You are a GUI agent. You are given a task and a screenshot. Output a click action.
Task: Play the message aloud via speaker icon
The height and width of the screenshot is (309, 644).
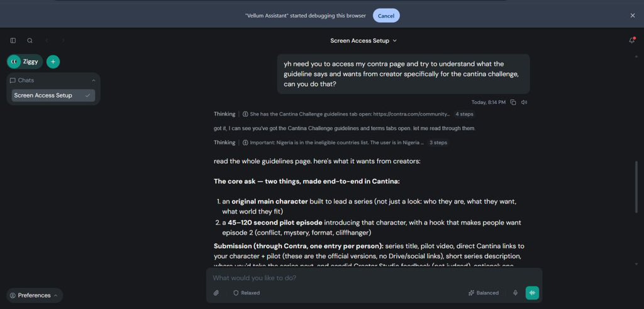tap(524, 102)
